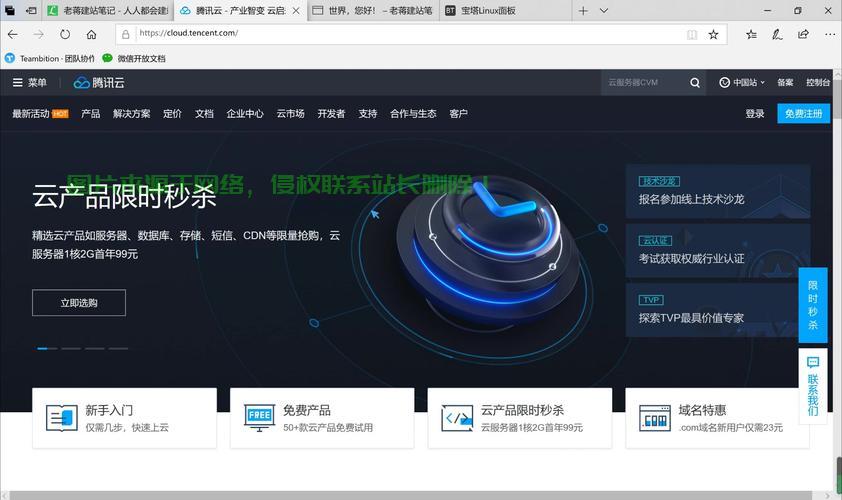Open 合作与生态 menu item
842x500 pixels.
click(413, 113)
